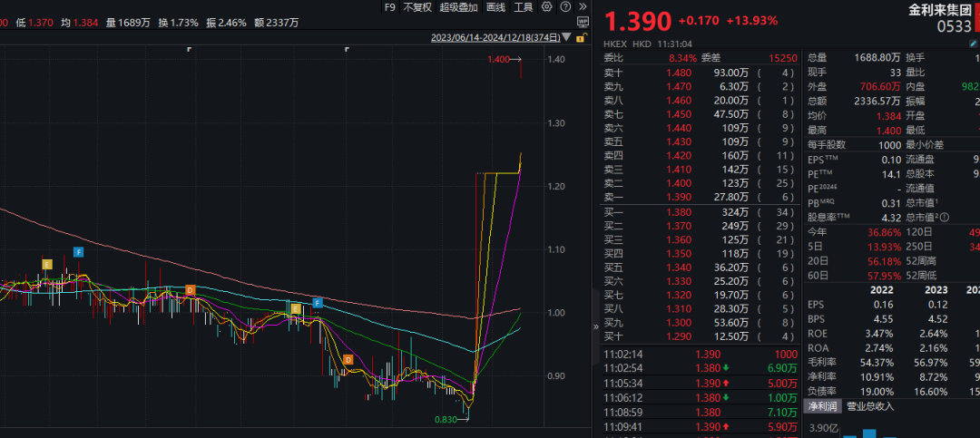
Task: Open chart settings gear icon
Action: [545, 7]
